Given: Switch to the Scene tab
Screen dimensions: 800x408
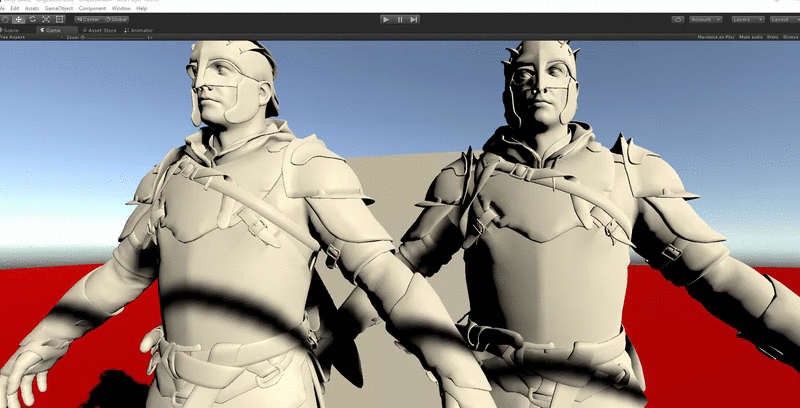Looking at the screenshot, I should click(x=10, y=30).
